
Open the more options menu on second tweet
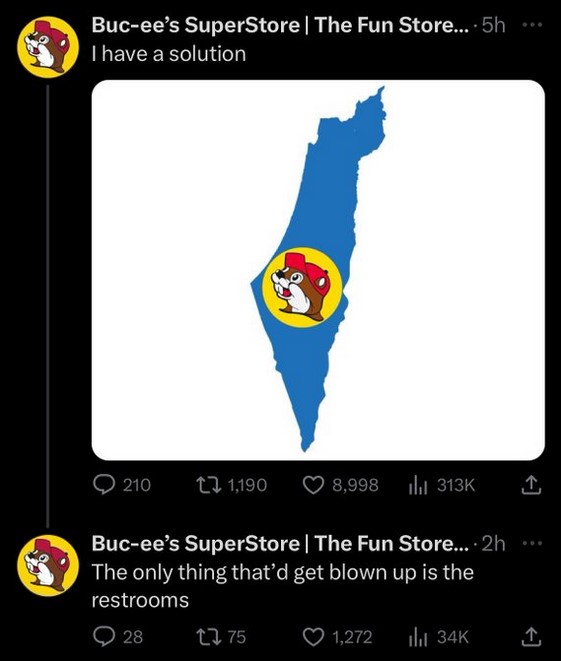point(531,544)
